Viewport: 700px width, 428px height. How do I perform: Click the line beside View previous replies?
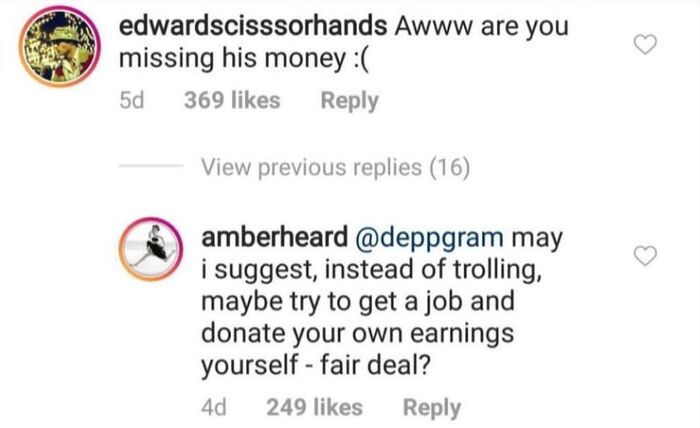[x=150, y=166]
